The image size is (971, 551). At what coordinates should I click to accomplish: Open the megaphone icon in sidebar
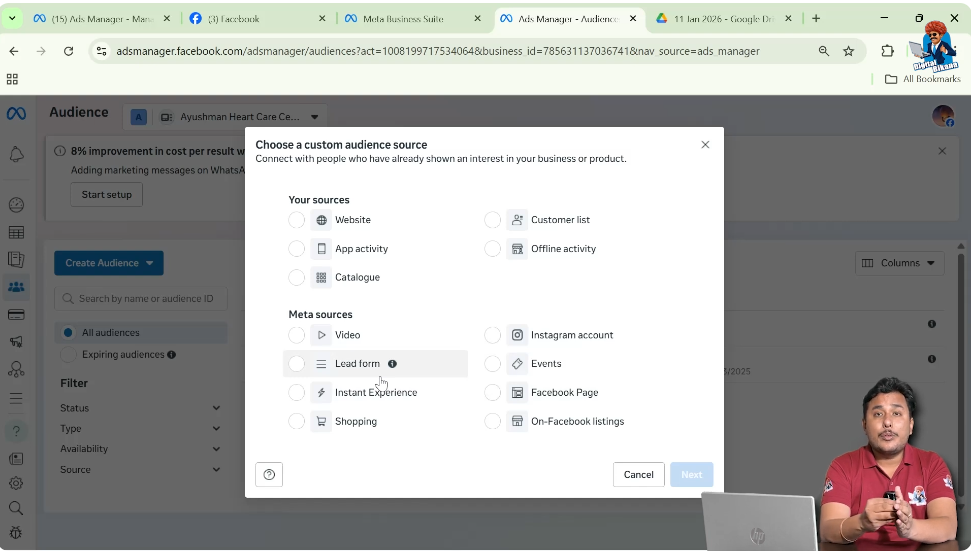tap(16, 342)
